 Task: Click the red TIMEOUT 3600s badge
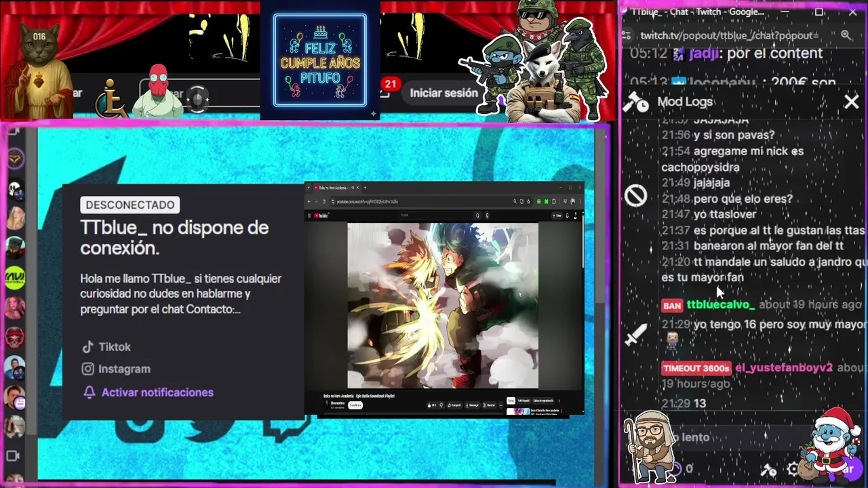(696, 369)
